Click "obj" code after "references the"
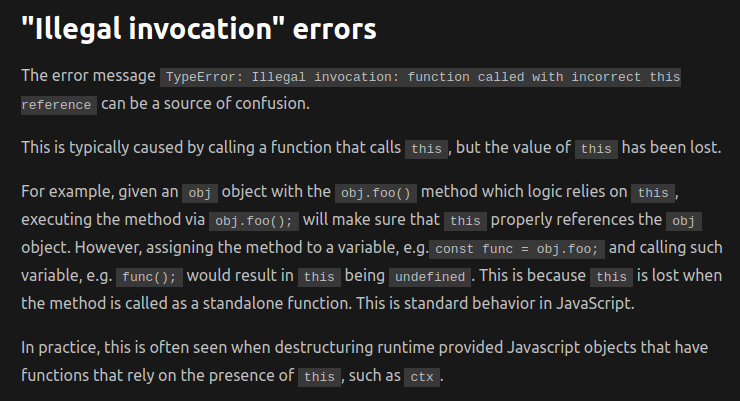The width and height of the screenshot is (740, 401). click(x=684, y=221)
